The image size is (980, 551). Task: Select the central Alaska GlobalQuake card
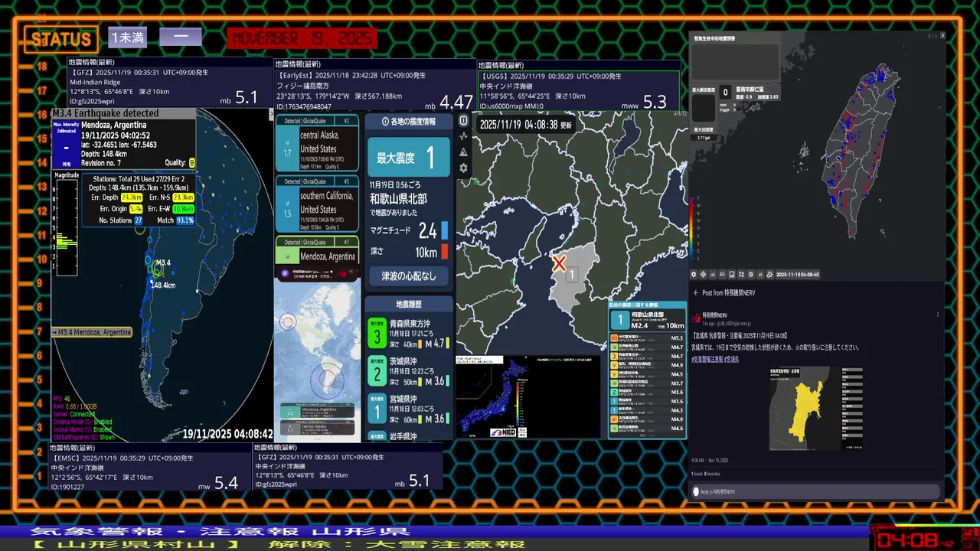[x=317, y=143]
